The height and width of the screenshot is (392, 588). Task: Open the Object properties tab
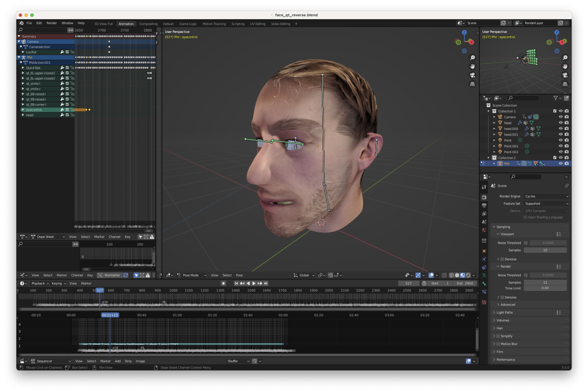point(484,251)
